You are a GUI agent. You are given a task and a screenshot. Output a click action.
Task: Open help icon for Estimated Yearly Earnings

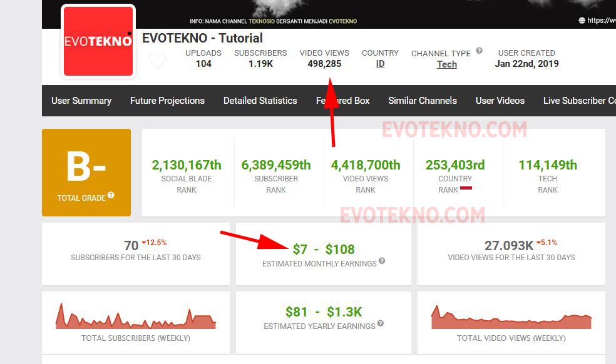point(380,323)
